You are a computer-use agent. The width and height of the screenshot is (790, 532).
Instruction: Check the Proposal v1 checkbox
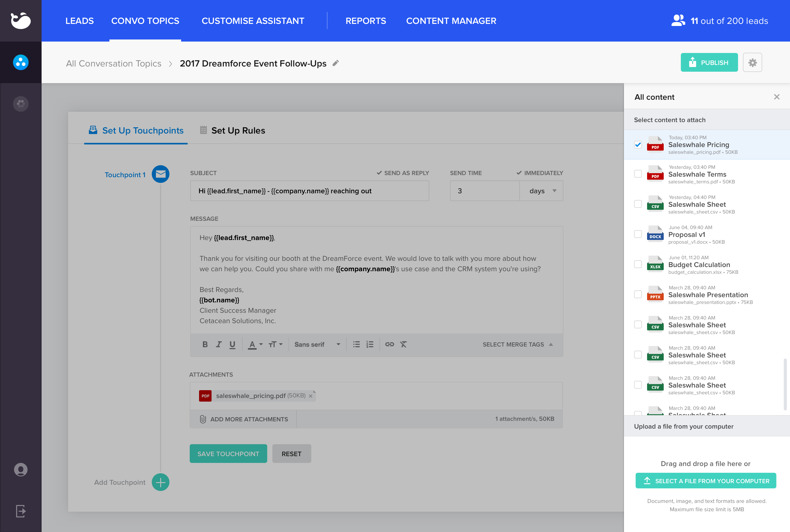(638, 234)
